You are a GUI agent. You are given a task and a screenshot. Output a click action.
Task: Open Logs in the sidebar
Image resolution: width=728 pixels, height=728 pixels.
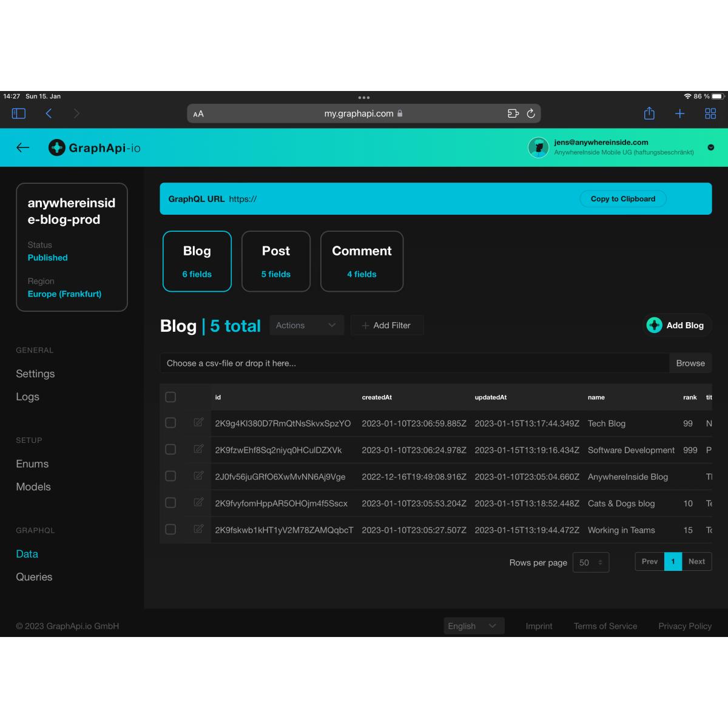pos(27,397)
